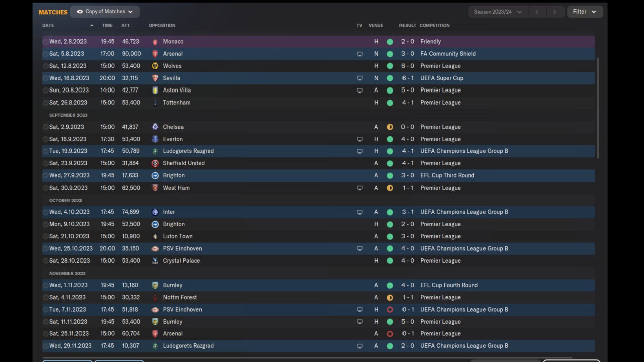Image resolution: width=644 pixels, height=362 pixels.
Task: Open the Monaco opposition link
Action: 173,42
